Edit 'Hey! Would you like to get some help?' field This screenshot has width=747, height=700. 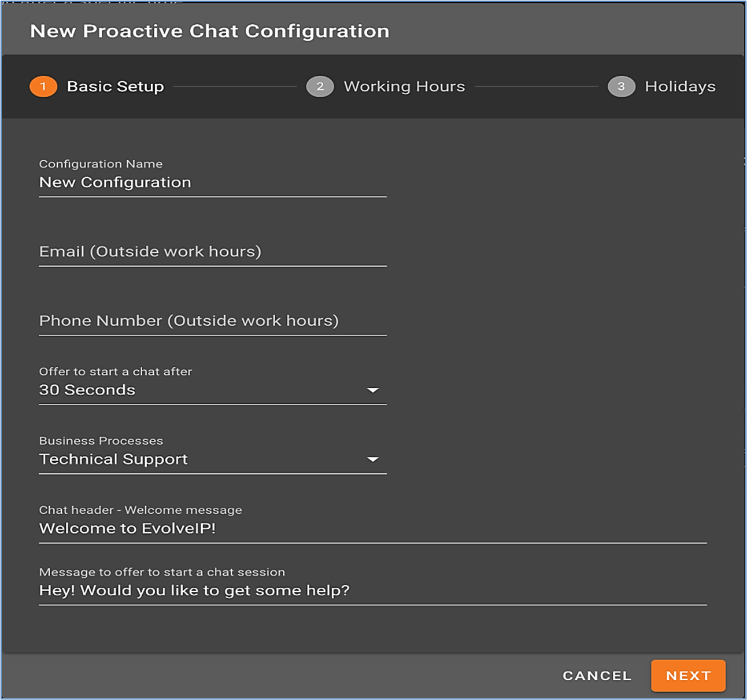372,591
